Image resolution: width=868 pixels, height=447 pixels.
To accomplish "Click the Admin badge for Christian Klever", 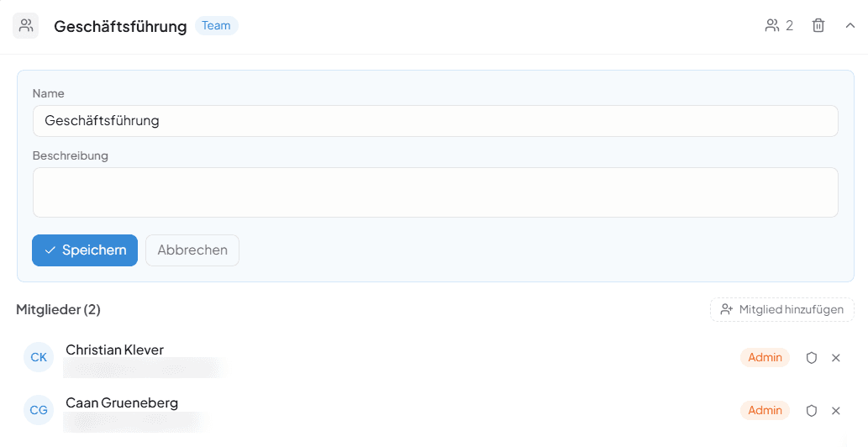I will (x=765, y=358).
